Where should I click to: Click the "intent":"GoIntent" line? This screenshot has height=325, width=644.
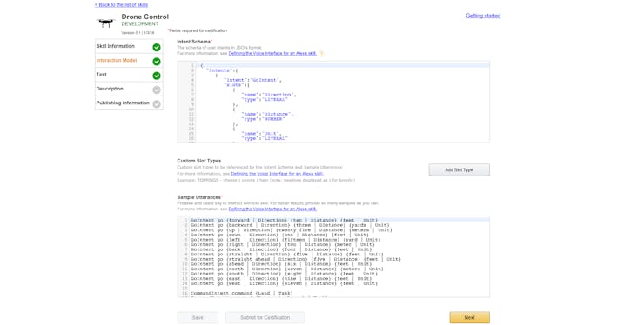coord(252,80)
